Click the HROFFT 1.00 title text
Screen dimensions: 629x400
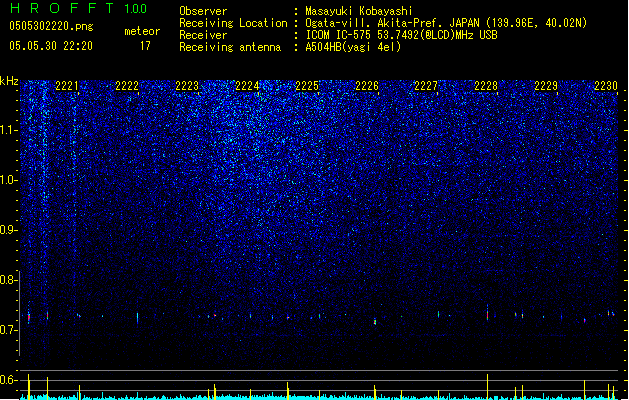[79, 8]
